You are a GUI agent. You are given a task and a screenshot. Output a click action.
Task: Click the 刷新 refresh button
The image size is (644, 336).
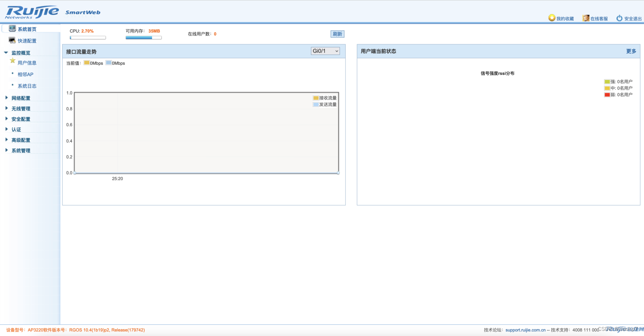click(x=337, y=34)
